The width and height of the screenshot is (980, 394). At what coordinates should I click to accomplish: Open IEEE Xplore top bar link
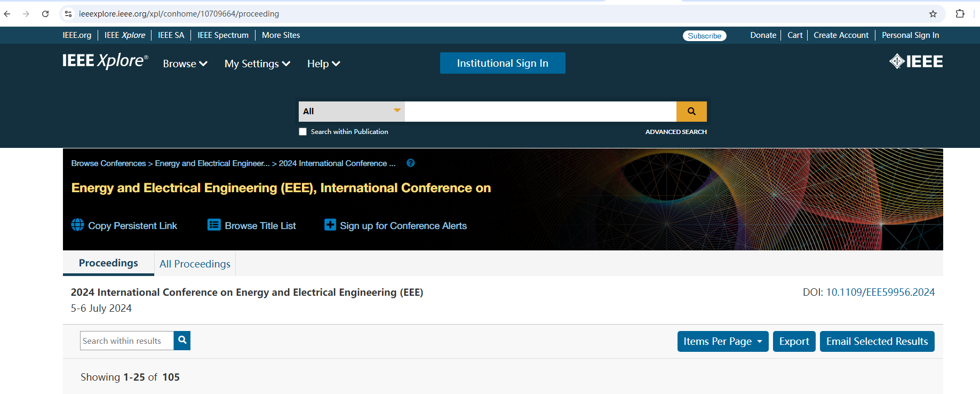pyautogui.click(x=125, y=35)
